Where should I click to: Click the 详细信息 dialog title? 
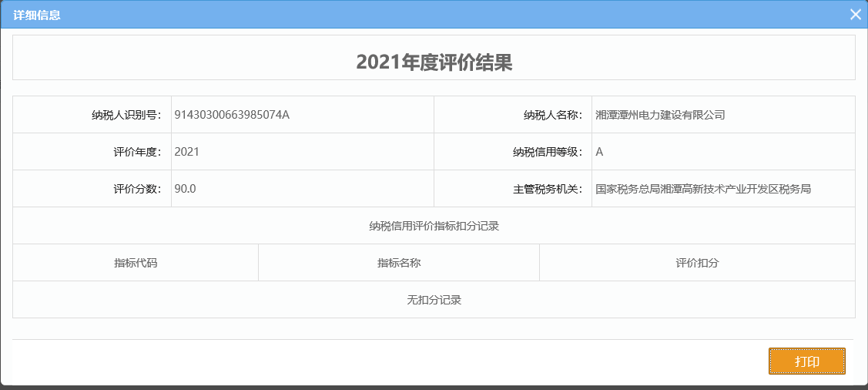pos(37,15)
